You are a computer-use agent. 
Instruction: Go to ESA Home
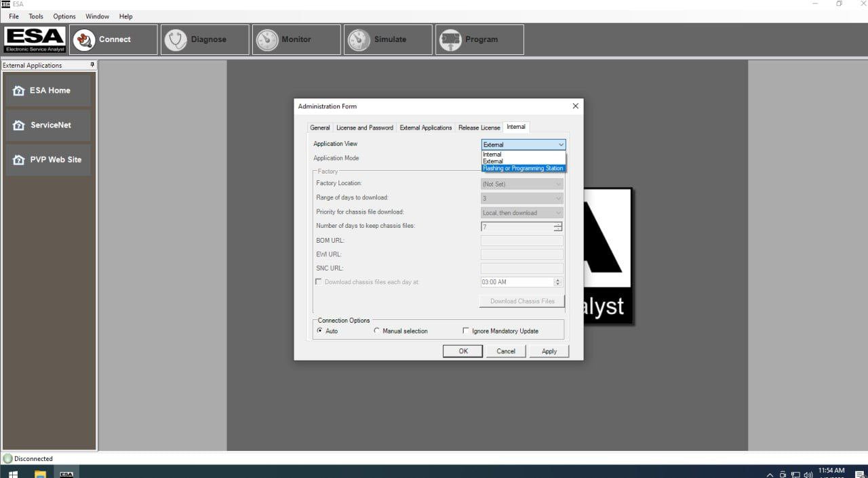[x=48, y=91]
